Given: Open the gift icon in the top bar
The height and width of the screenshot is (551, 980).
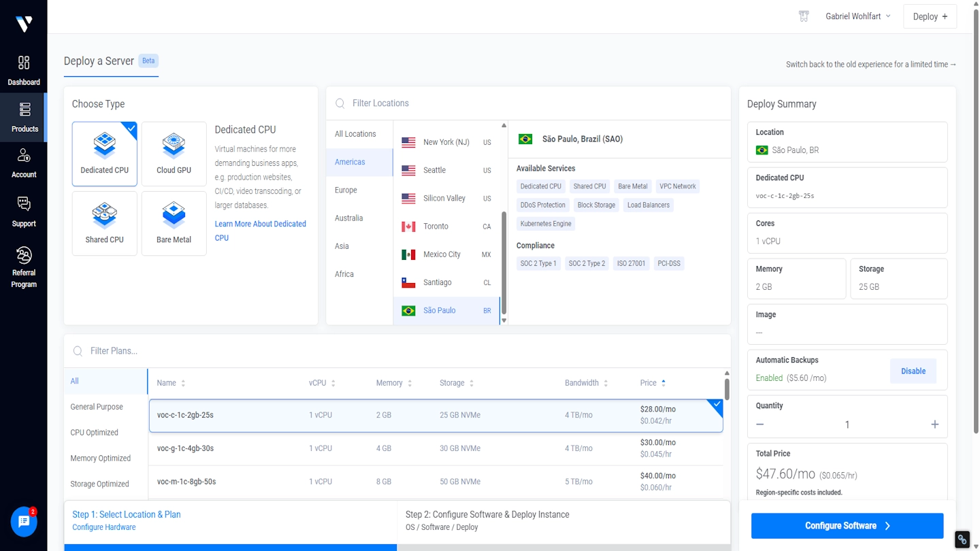Looking at the screenshot, I should pos(804,16).
